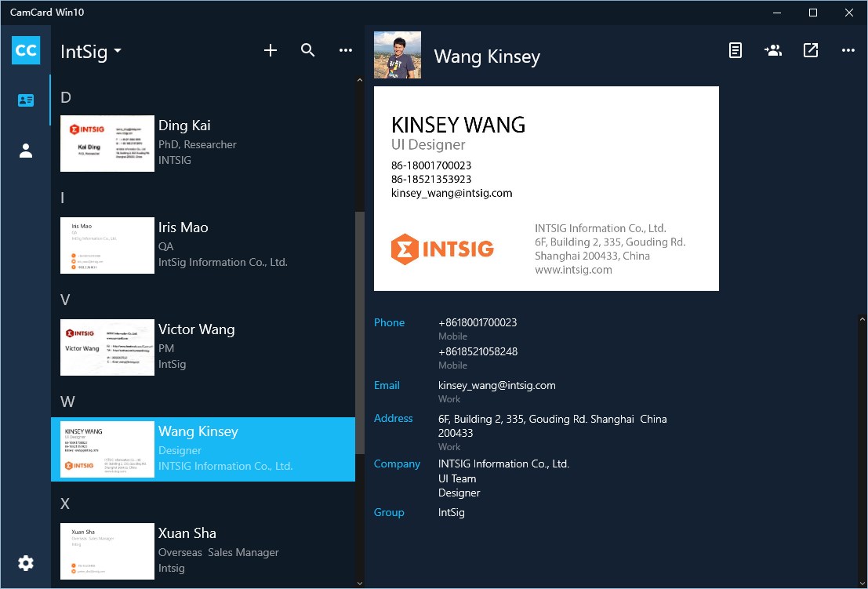The width and height of the screenshot is (868, 589).
Task: Click card list scroll up arrow
Action: pos(360,80)
